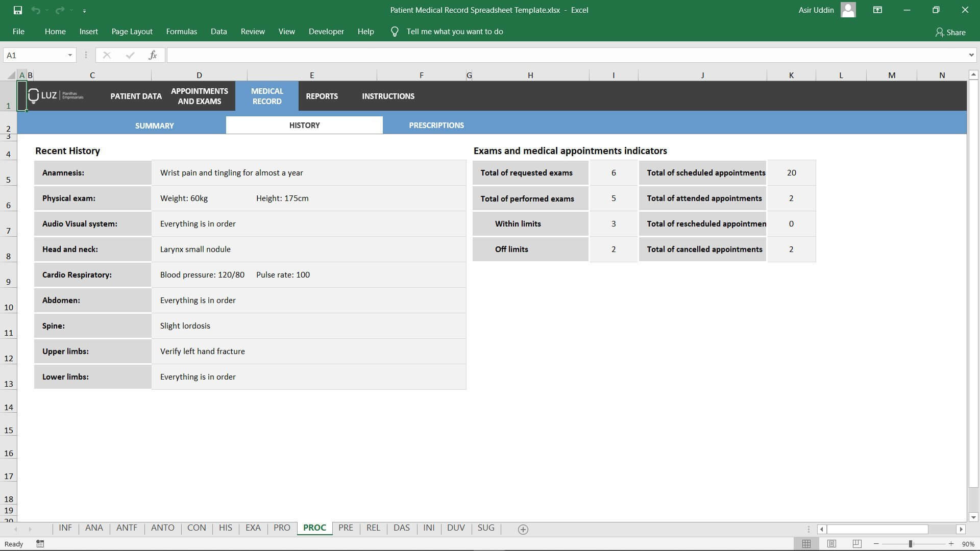Open the Undo history dropdown arrow
Screen dimensions: 980x551
[46, 10]
